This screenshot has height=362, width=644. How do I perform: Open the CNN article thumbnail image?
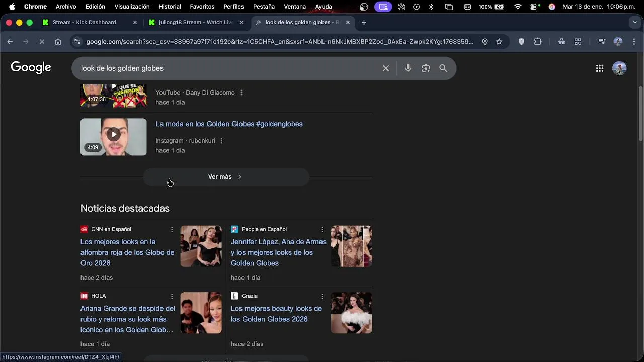201,246
